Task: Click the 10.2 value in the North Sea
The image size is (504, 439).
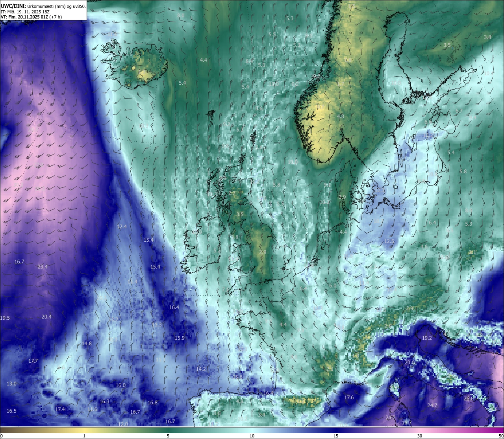Action: [x=324, y=202]
